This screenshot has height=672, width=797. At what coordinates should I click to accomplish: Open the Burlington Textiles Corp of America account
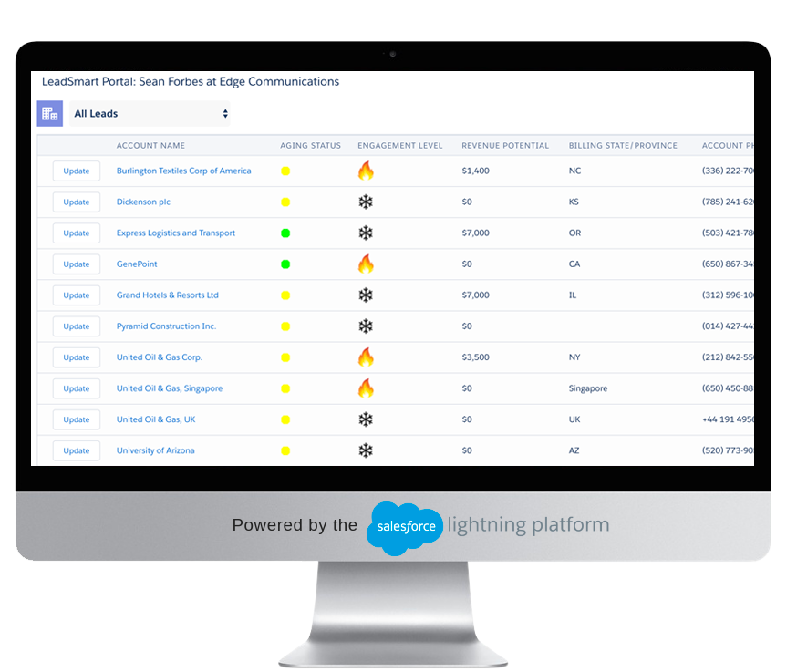coord(183,171)
